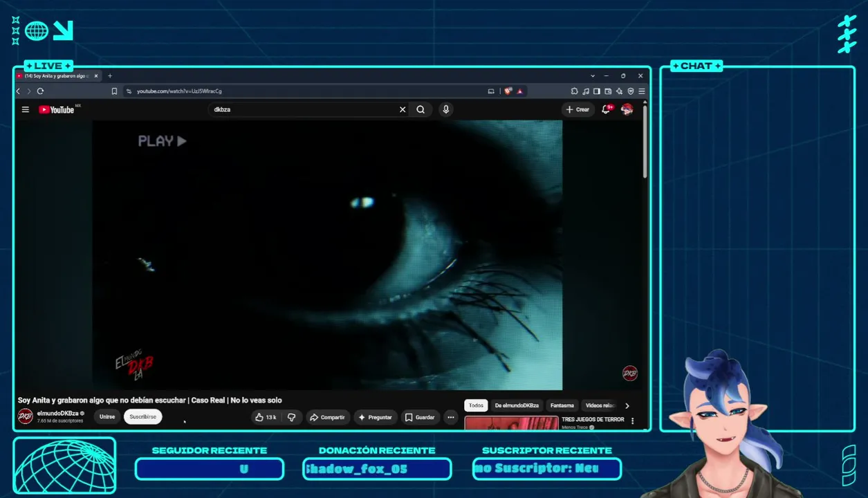Select the De elmundoDKBza filter chip
Screen dimensions: 868x498
pyautogui.click(x=517, y=405)
